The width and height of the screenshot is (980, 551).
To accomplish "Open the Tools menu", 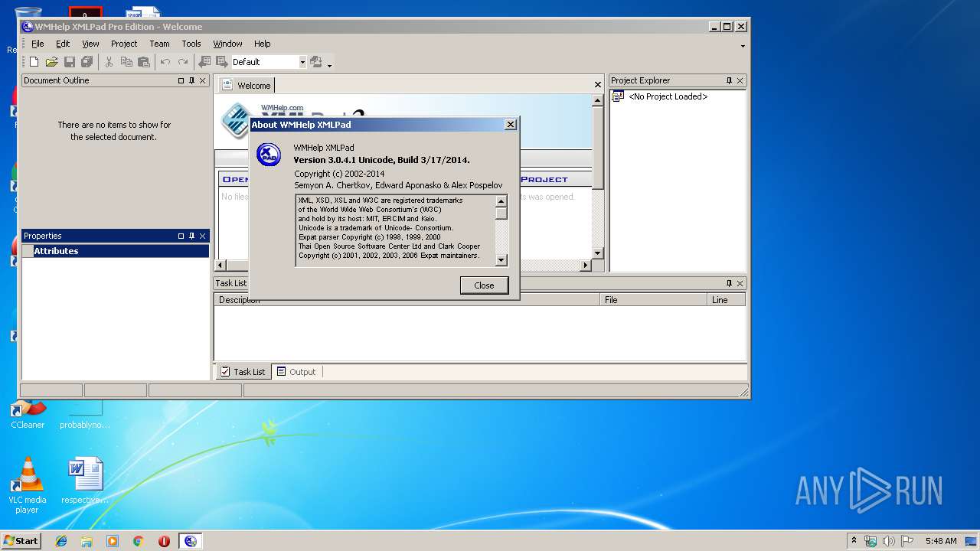I will point(191,44).
